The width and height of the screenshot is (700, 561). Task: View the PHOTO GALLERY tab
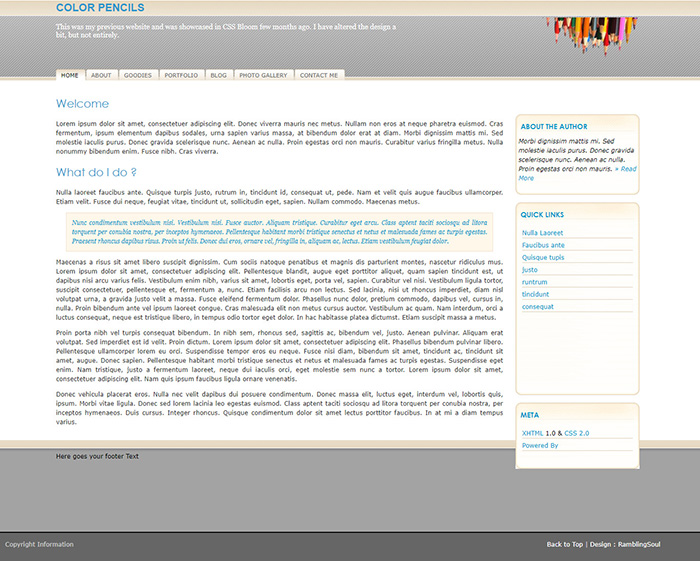(263, 75)
